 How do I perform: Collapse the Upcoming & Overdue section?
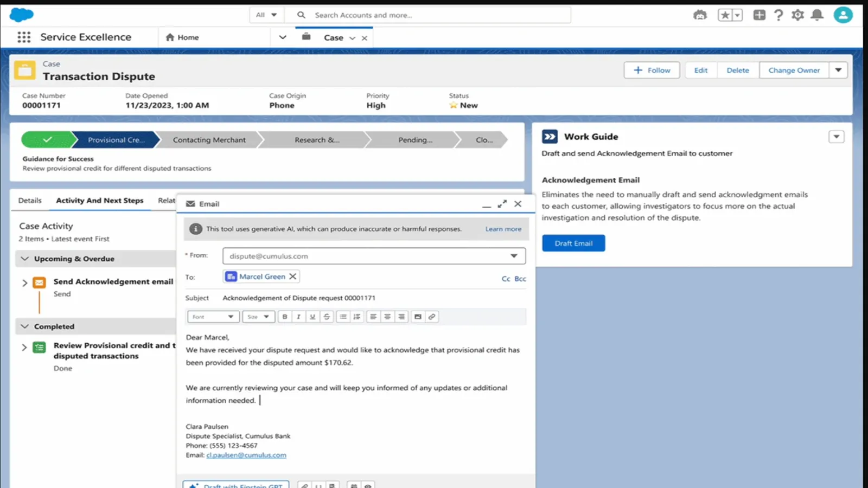click(24, 259)
